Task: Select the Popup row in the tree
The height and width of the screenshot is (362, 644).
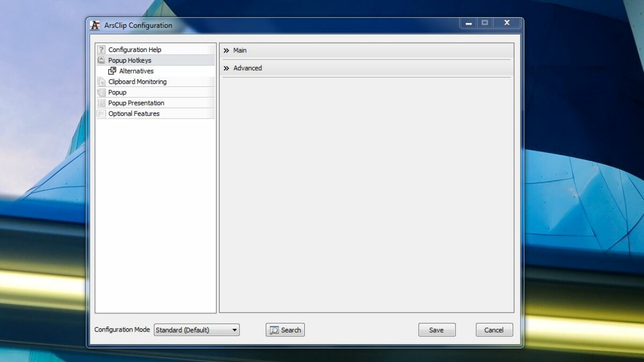Action: (155, 92)
